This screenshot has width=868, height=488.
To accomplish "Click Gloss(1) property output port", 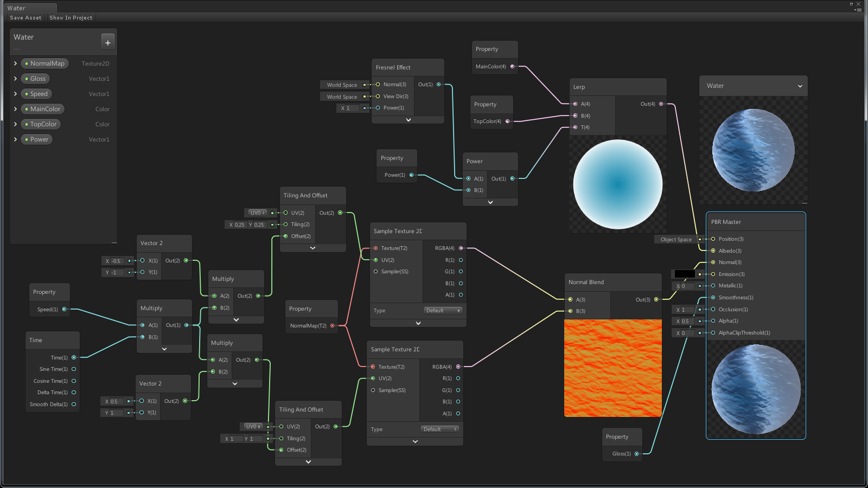I will (637, 454).
